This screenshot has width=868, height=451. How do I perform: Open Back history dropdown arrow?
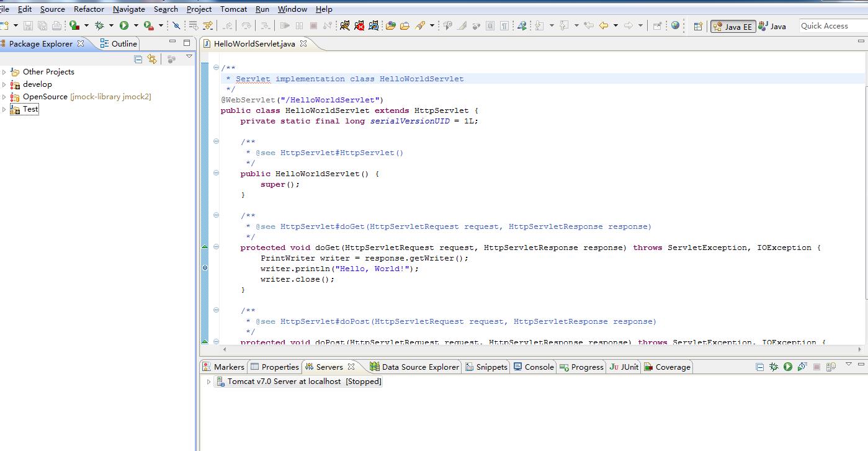click(615, 25)
